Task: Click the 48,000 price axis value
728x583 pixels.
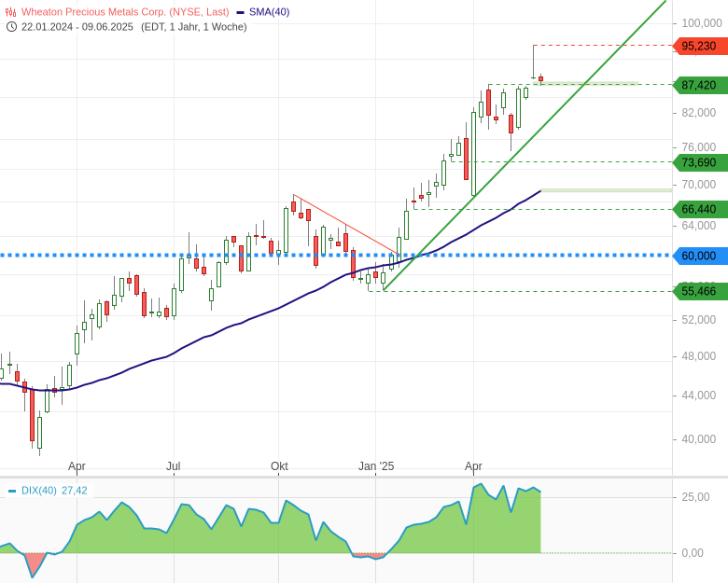Action: coord(699,356)
